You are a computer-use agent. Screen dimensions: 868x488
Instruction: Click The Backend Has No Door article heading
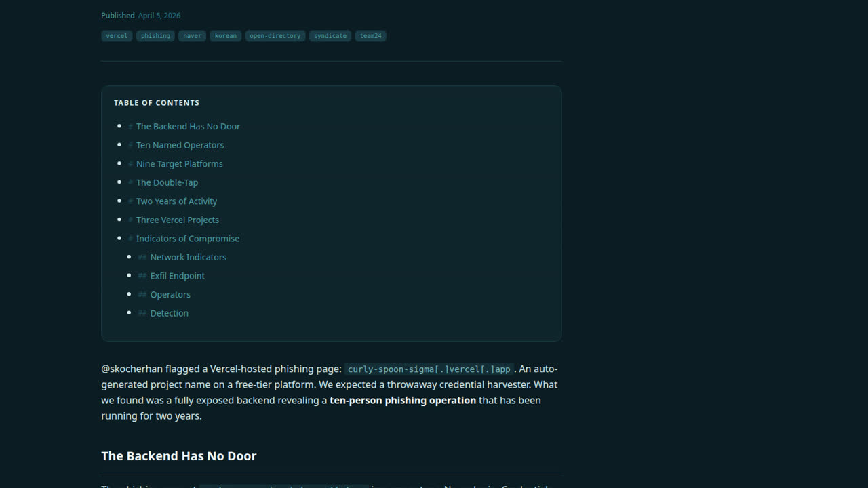[179, 456]
